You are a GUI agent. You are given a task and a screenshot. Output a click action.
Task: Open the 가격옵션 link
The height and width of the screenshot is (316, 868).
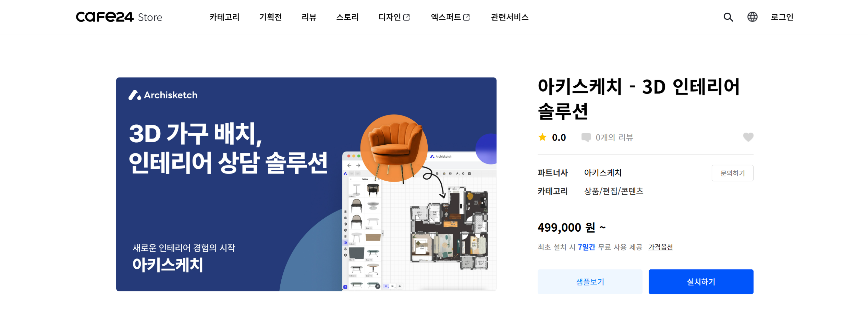pos(660,247)
